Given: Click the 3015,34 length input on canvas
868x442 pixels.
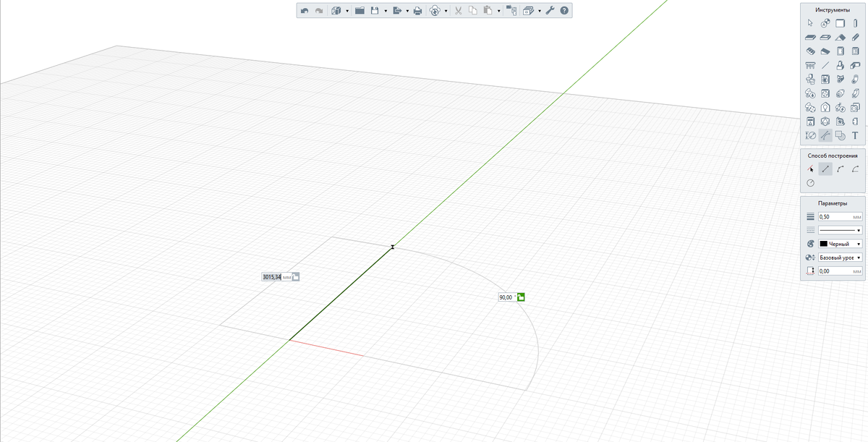Looking at the screenshot, I should pyautogui.click(x=276, y=277).
